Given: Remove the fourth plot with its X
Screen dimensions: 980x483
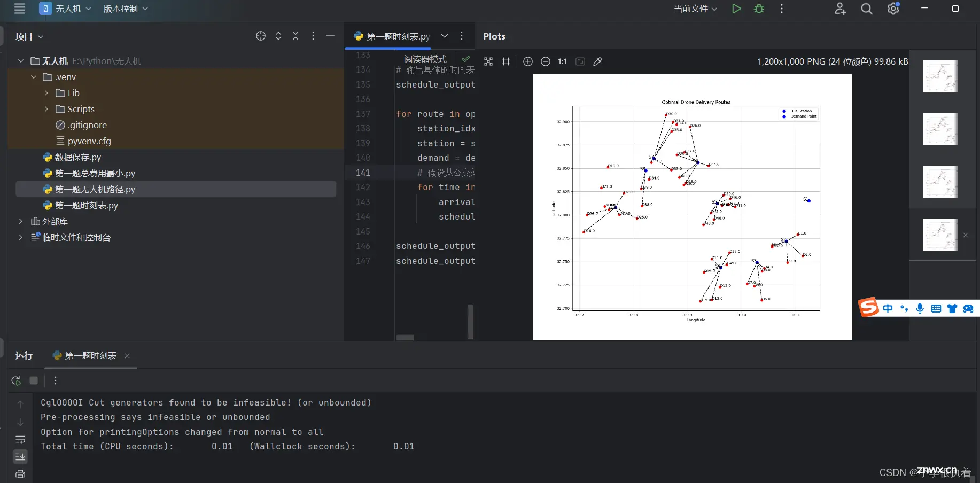Looking at the screenshot, I should 966,235.
